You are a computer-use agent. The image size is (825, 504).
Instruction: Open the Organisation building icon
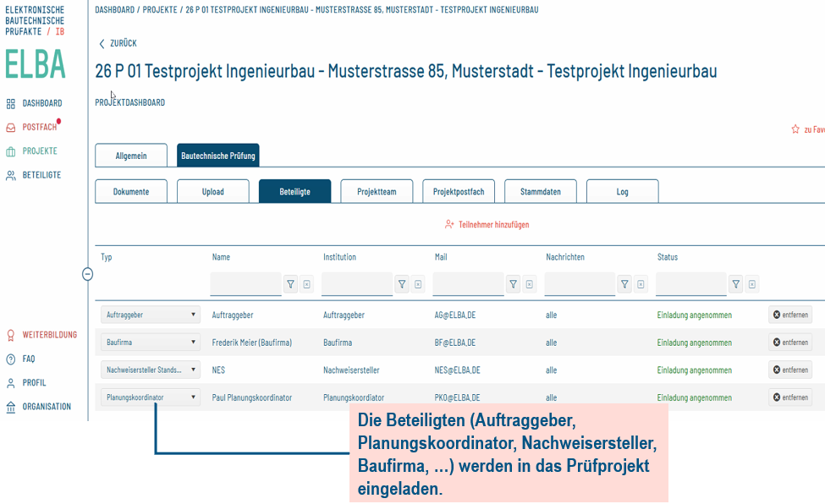click(x=10, y=407)
